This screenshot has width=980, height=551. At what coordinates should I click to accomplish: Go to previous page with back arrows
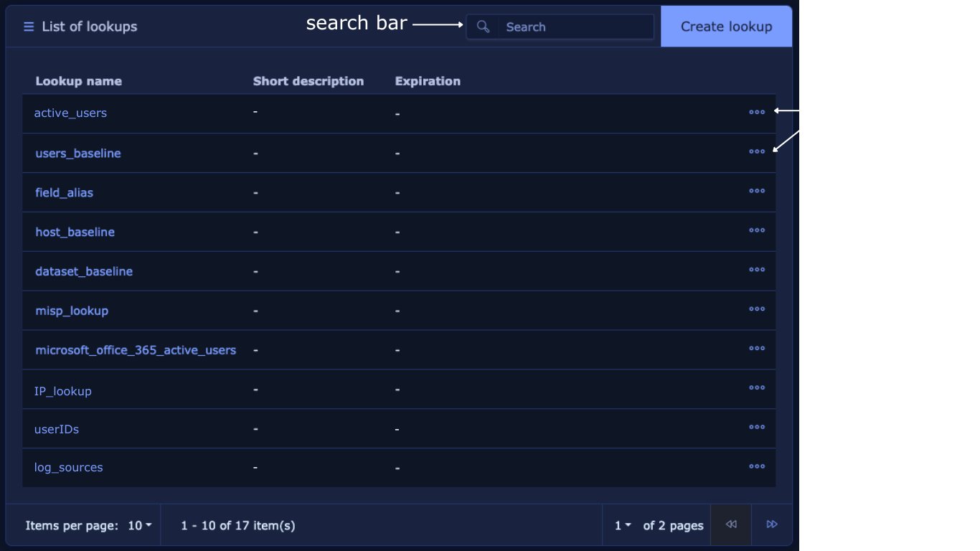point(731,525)
